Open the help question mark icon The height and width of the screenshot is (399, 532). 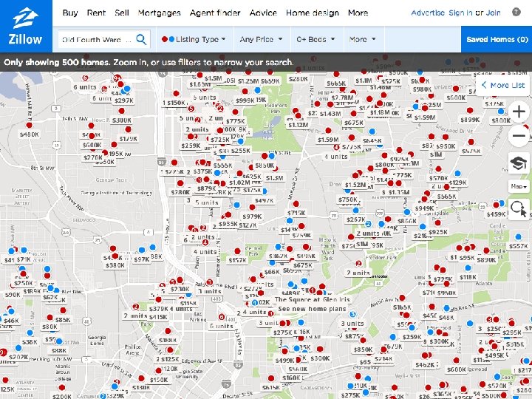516,13
